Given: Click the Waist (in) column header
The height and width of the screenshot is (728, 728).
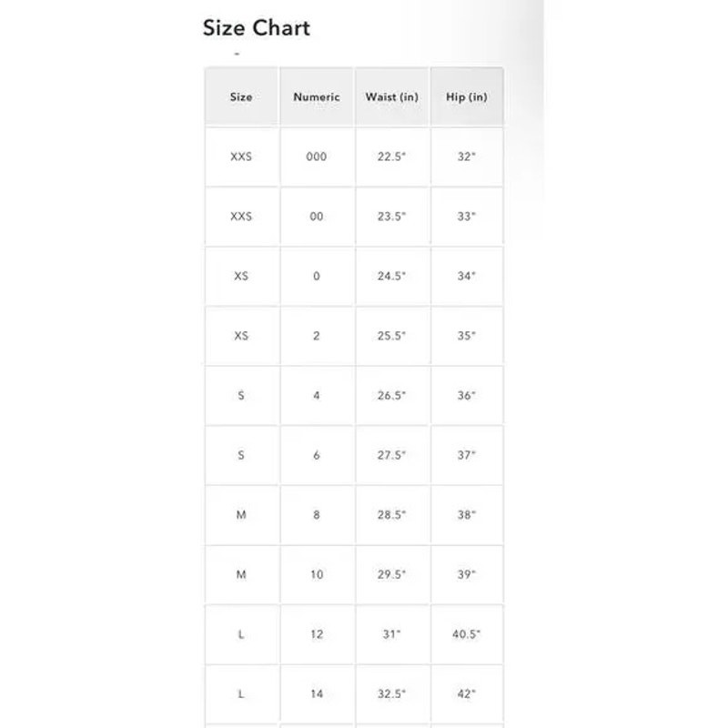Looking at the screenshot, I should [392, 96].
